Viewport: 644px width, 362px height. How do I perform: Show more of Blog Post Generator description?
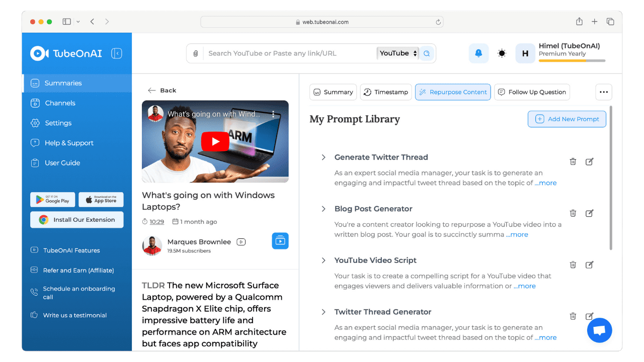pyautogui.click(x=517, y=234)
